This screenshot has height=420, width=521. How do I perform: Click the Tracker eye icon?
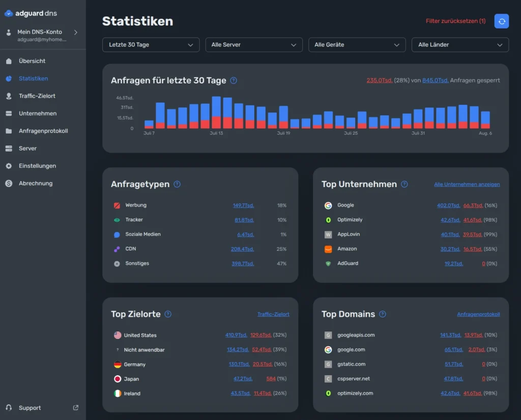[x=117, y=220]
